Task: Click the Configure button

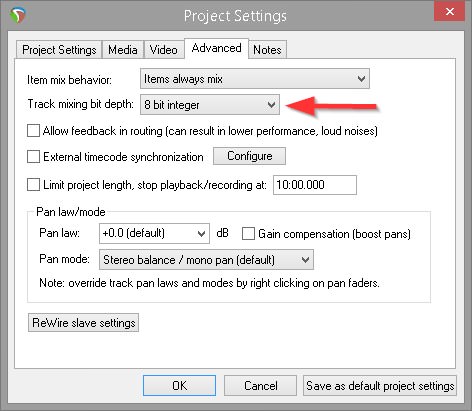Action: coord(249,156)
